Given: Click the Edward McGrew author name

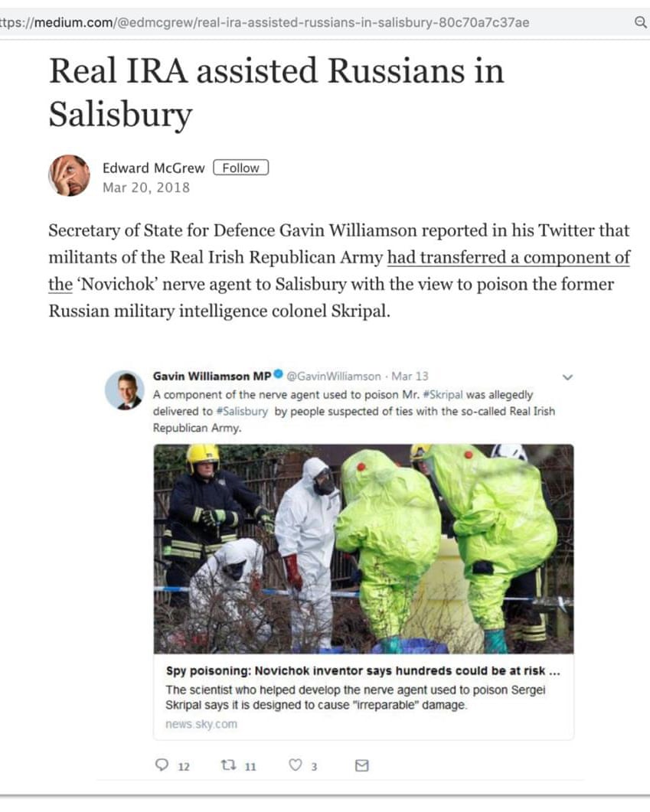Looking at the screenshot, I should point(154,168).
